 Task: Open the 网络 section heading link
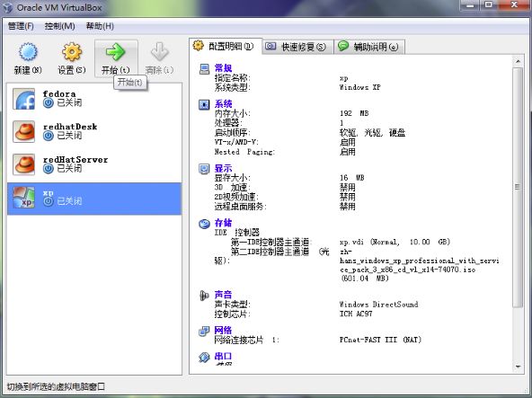coord(223,330)
